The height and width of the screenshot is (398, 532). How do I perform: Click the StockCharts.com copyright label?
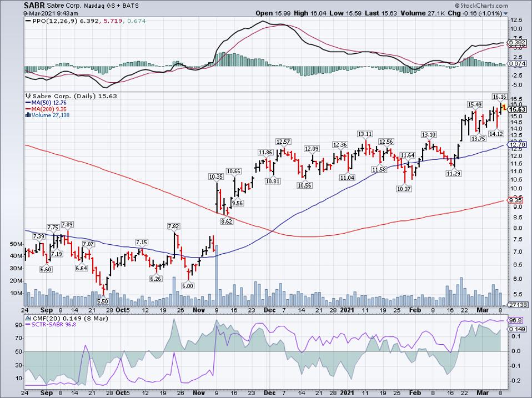pyautogui.click(x=482, y=6)
